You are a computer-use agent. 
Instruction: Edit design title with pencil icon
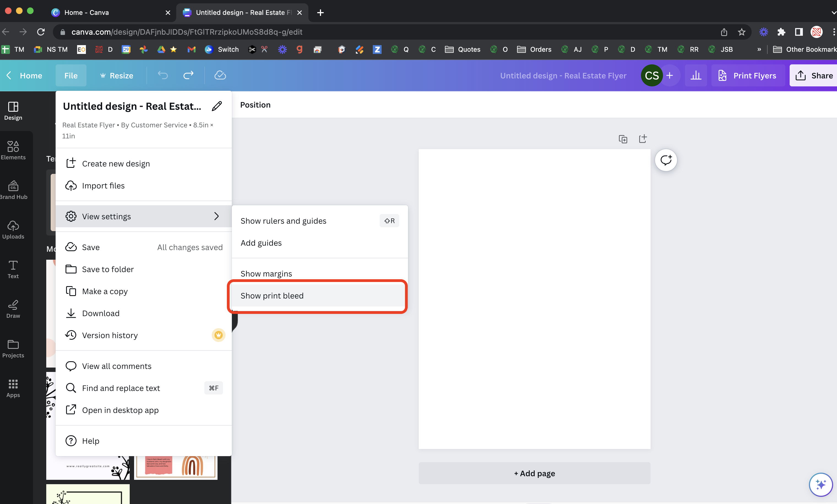[x=217, y=106]
